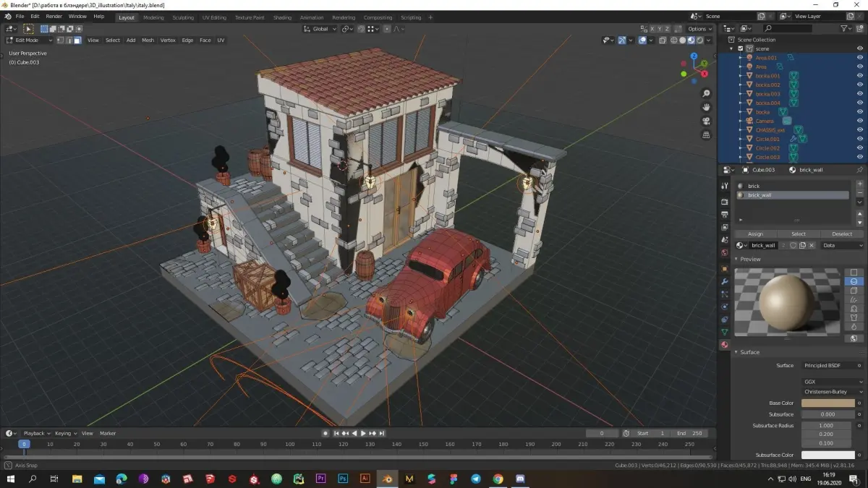Open Options dropdown in viewport header

point(700,29)
